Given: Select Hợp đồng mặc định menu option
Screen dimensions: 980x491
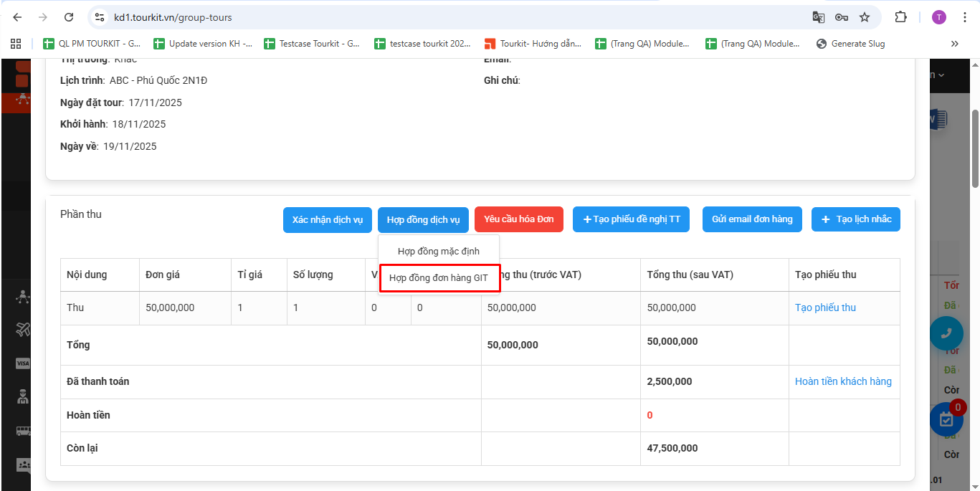Looking at the screenshot, I should (438, 251).
